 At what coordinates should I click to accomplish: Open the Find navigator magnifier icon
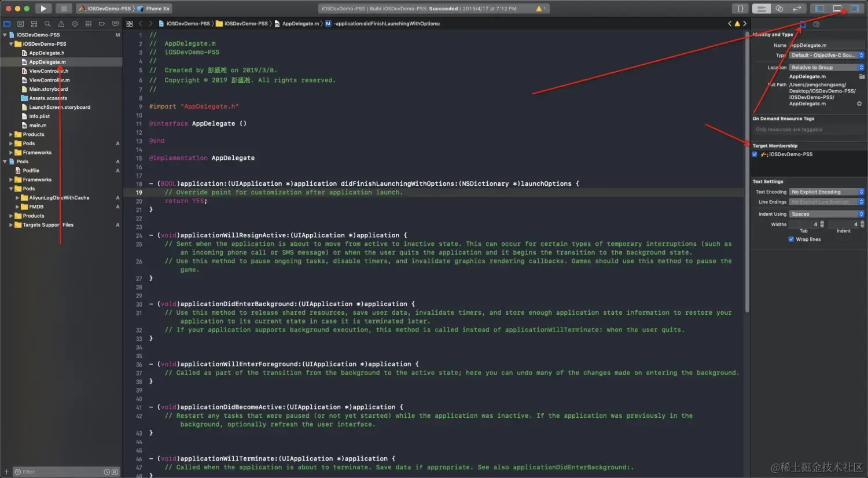(x=47, y=24)
